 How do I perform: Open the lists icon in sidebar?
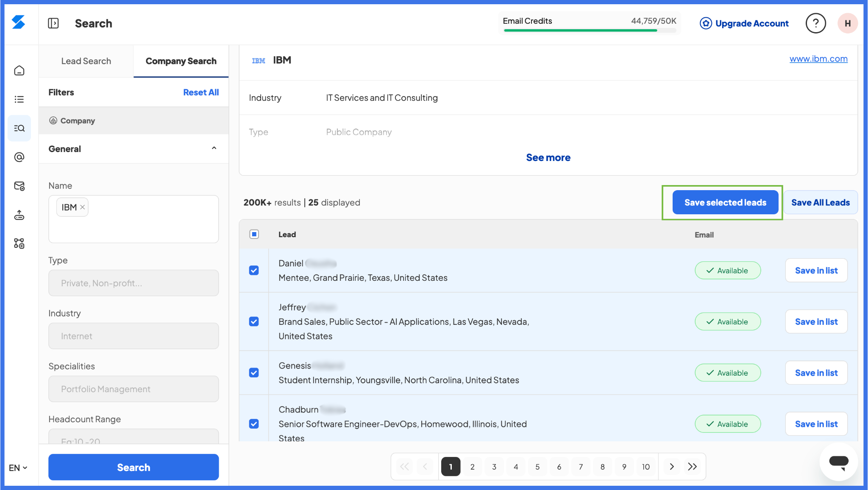click(19, 99)
